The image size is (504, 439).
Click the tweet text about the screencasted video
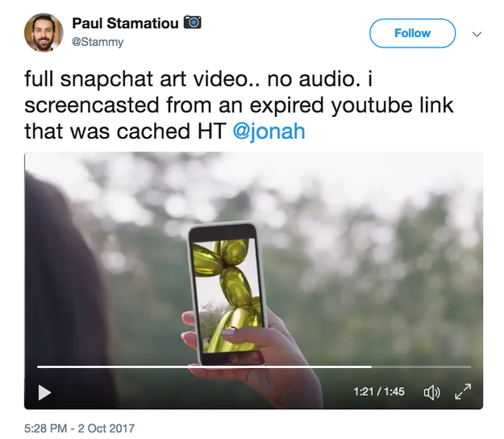pyautogui.click(x=239, y=106)
